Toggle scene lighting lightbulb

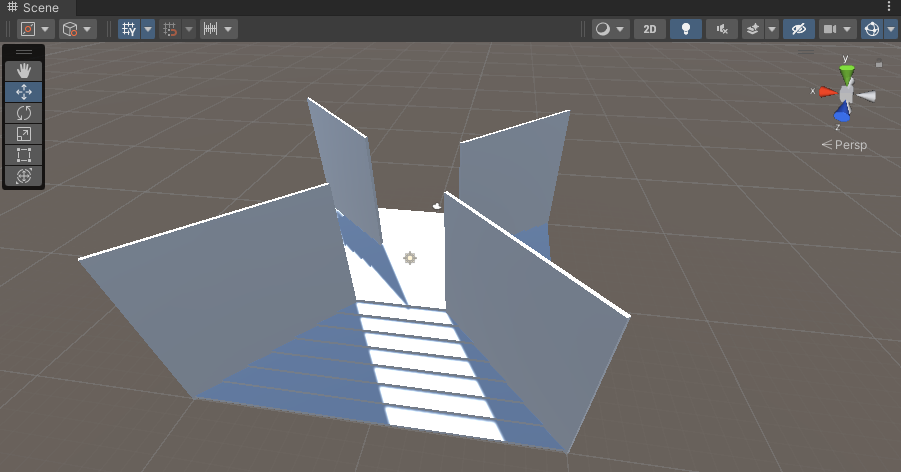(x=686, y=29)
